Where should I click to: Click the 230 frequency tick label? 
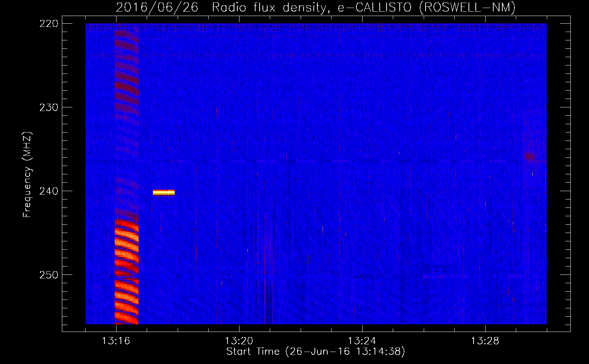point(49,107)
